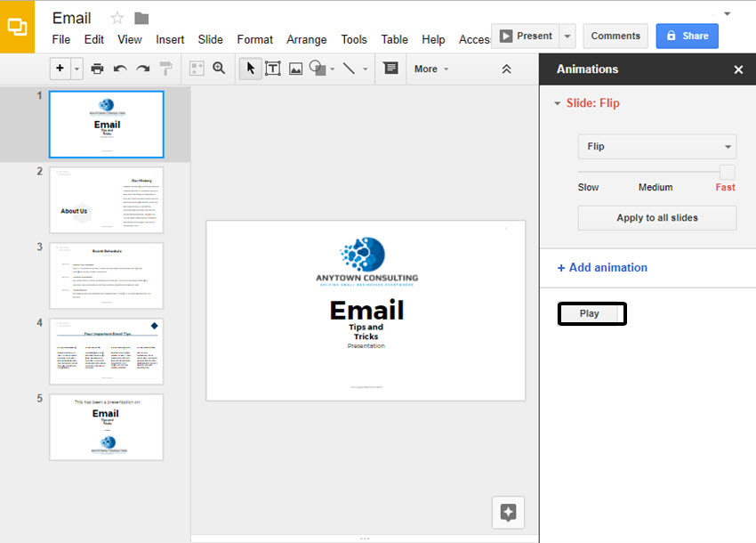Open the Help menu
Image resolution: width=756 pixels, height=543 pixels.
pyautogui.click(x=433, y=39)
